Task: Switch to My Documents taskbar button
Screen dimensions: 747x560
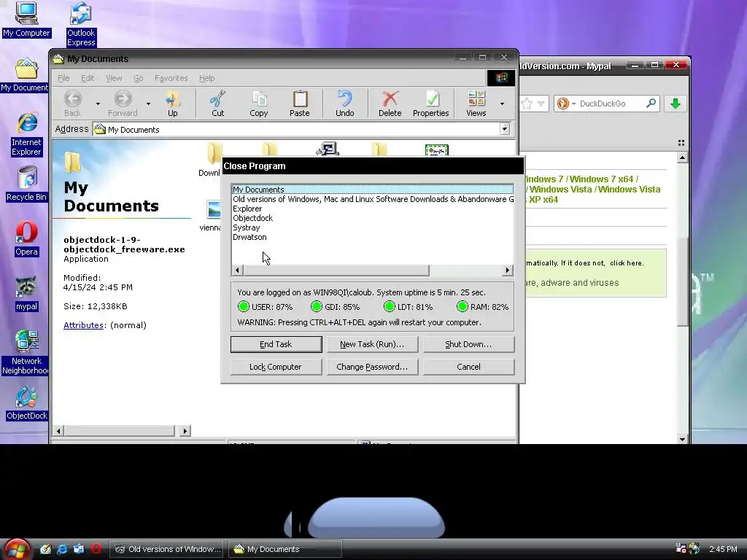Action: pyautogui.click(x=285, y=549)
